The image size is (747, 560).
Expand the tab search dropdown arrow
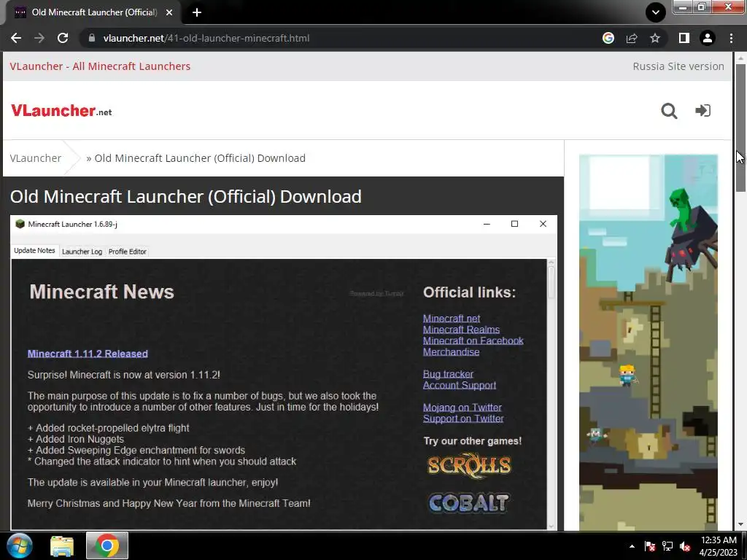[656, 12]
